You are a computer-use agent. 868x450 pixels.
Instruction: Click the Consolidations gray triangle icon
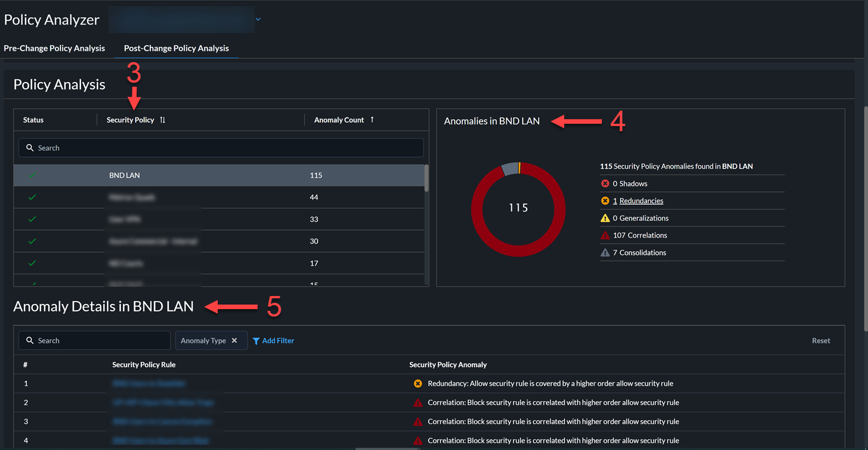pos(605,253)
